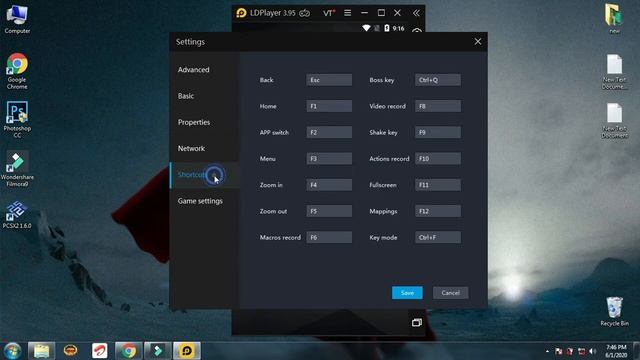Close the Settings dialog
The width and height of the screenshot is (640, 360).
pos(478,42)
